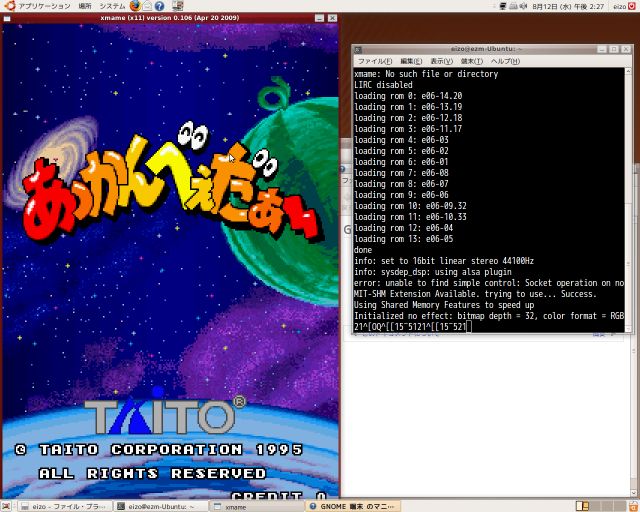Open the terminal 編集(E) menu
Image resolution: width=640 pixels, height=512 pixels.
coord(411,61)
